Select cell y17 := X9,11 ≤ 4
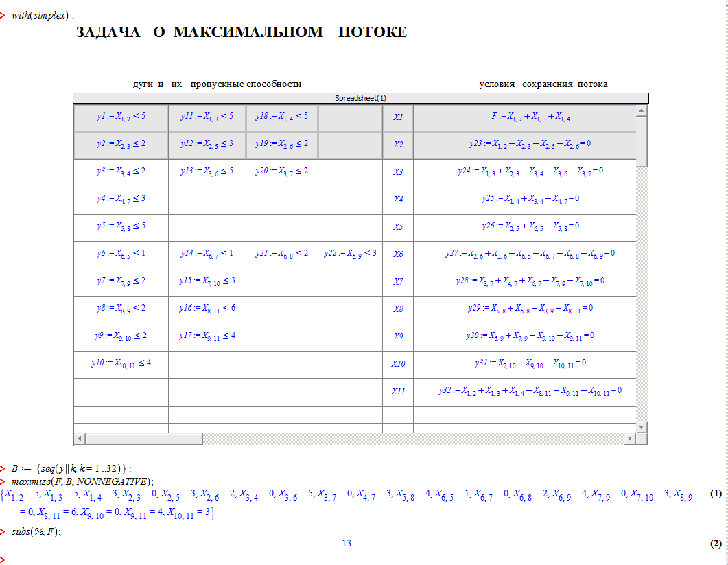The height and width of the screenshot is (565, 728). pos(207,337)
